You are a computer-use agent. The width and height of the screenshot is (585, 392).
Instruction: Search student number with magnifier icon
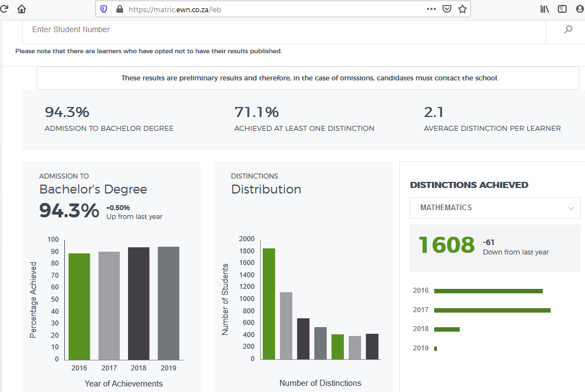pos(568,29)
